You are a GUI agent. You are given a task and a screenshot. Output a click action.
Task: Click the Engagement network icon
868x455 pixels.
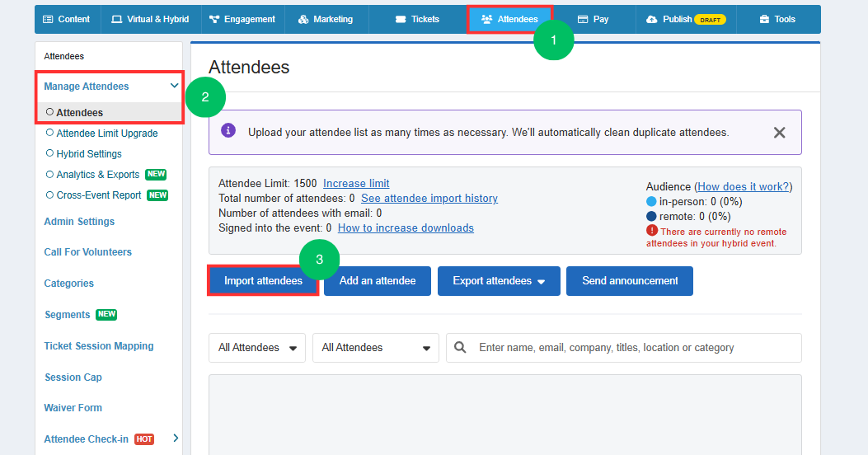tap(214, 20)
